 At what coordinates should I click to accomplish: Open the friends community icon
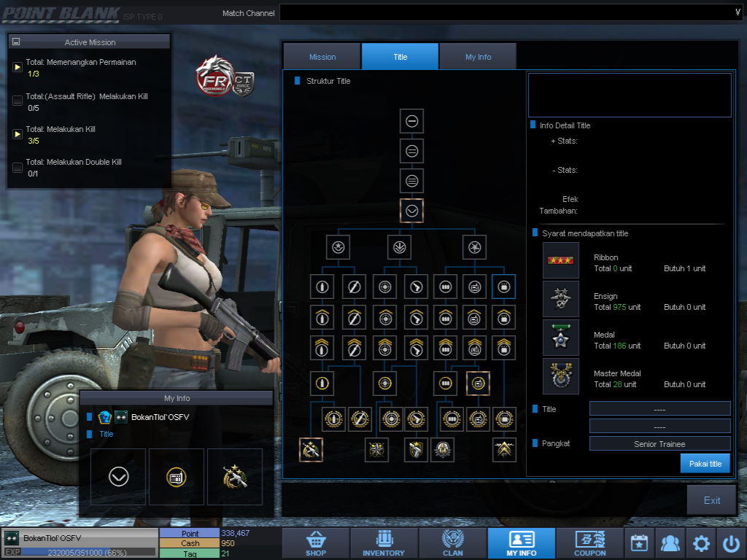pos(670,543)
